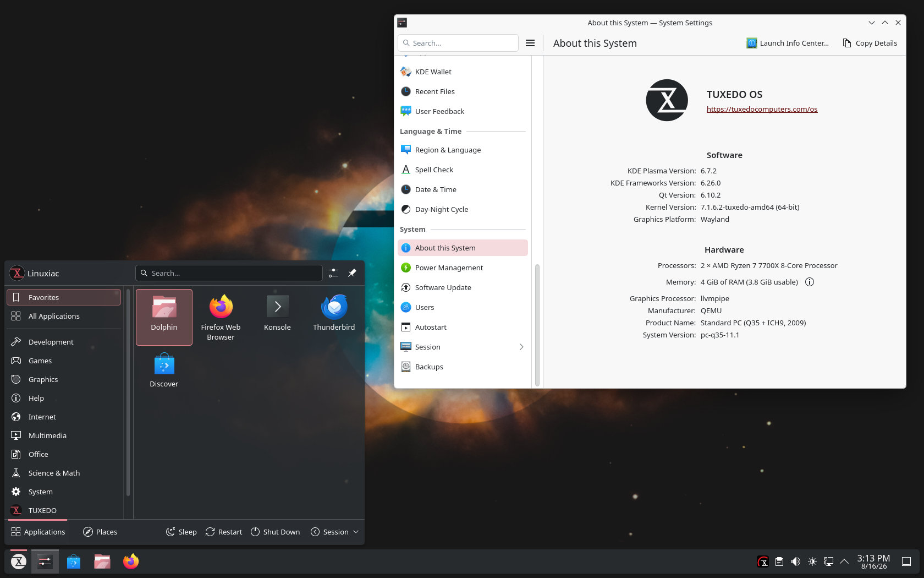Open Software Update settings
The width and height of the screenshot is (924, 578).
(x=463, y=287)
